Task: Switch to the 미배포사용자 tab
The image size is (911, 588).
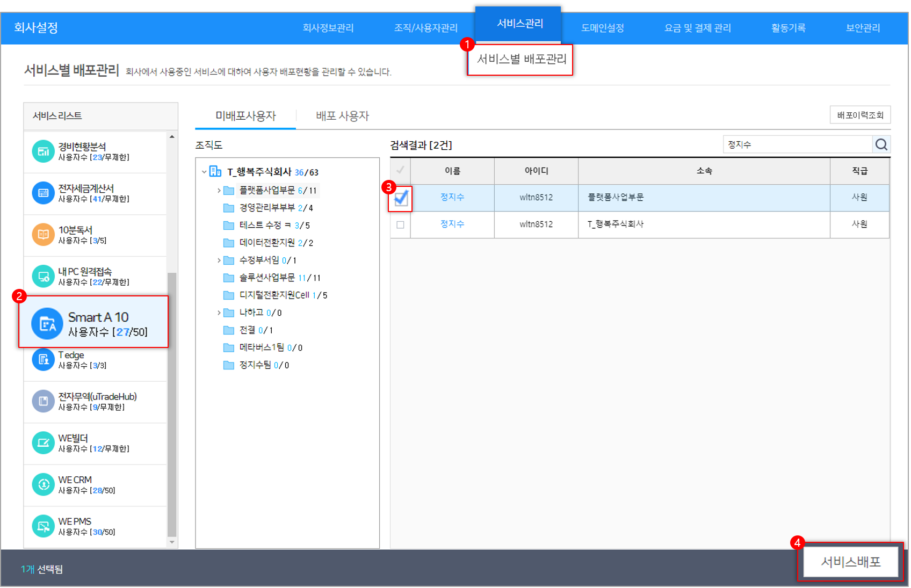Action: (245, 116)
